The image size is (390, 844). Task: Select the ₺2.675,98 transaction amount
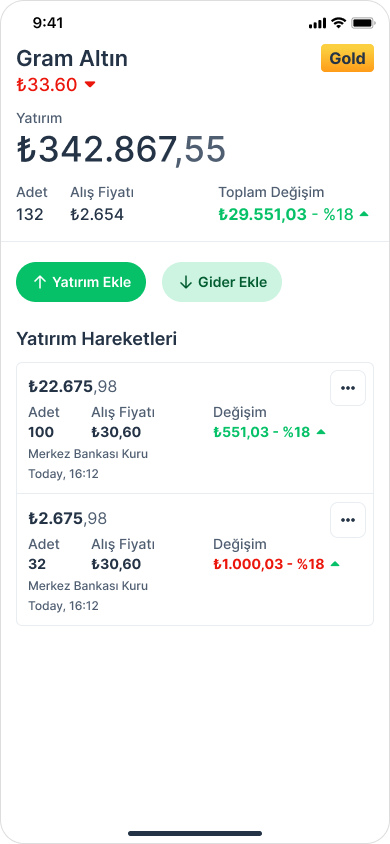click(68, 518)
